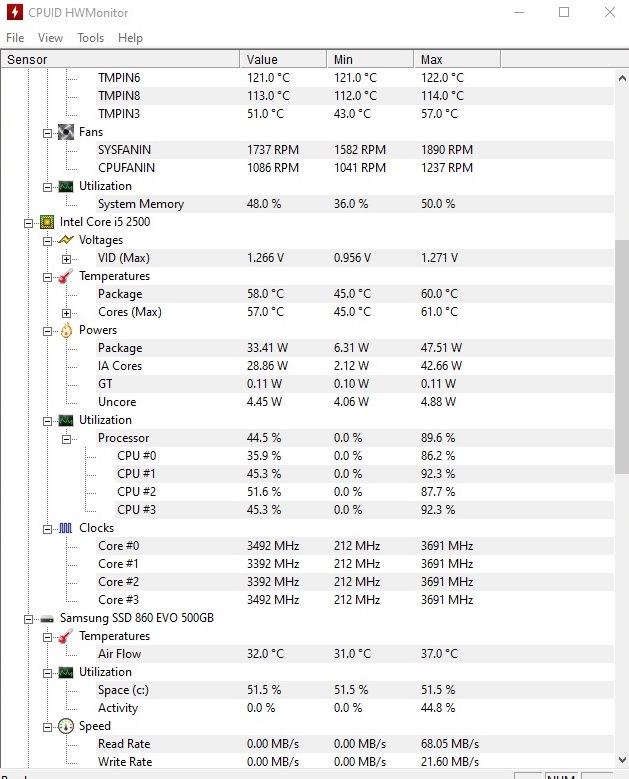This screenshot has height=779, width=629.
Task: Expand the Cores (Max) temperature entry
Action: (x=66, y=313)
